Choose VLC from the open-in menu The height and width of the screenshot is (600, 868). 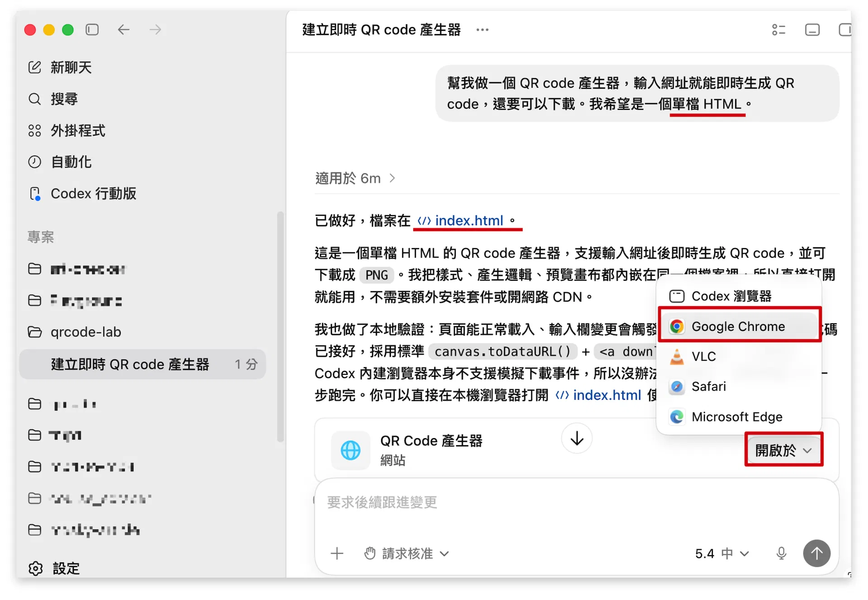(x=738, y=356)
